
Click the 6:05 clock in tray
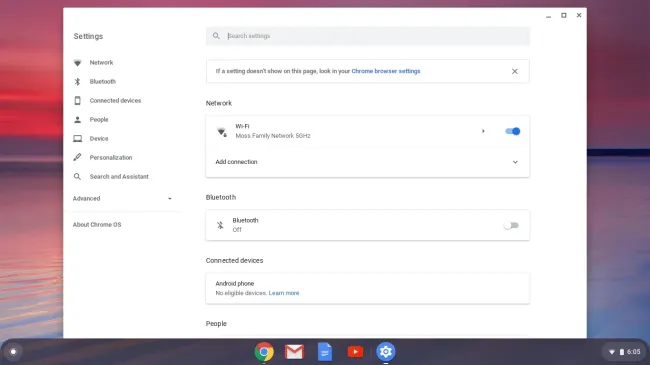633,352
